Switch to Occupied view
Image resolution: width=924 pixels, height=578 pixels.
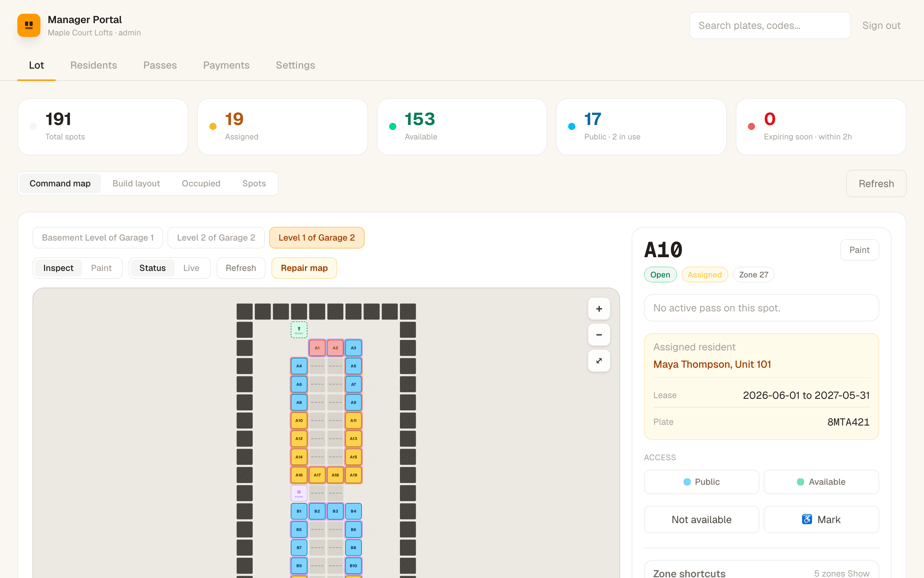pyautogui.click(x=201, y=184)
